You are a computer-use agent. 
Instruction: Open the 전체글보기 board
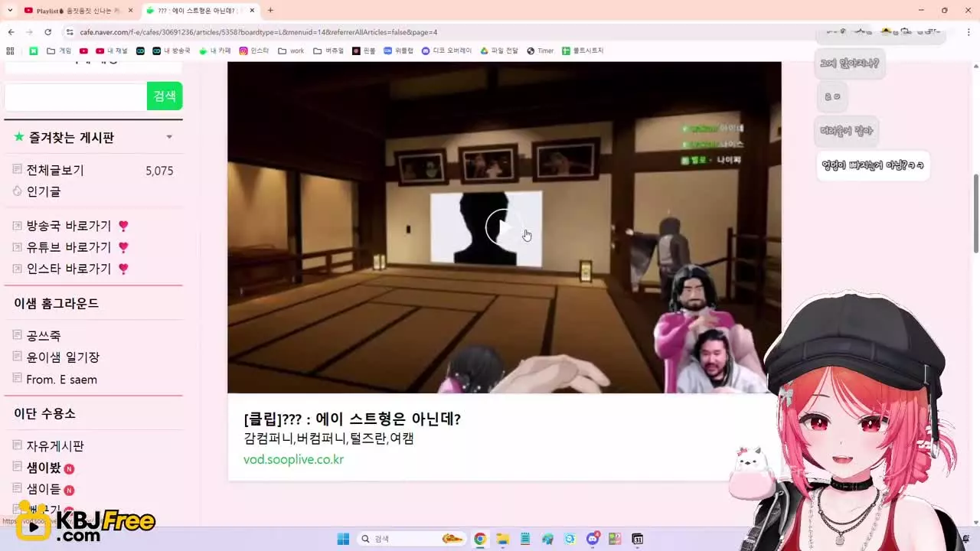[x=55, y=171]
